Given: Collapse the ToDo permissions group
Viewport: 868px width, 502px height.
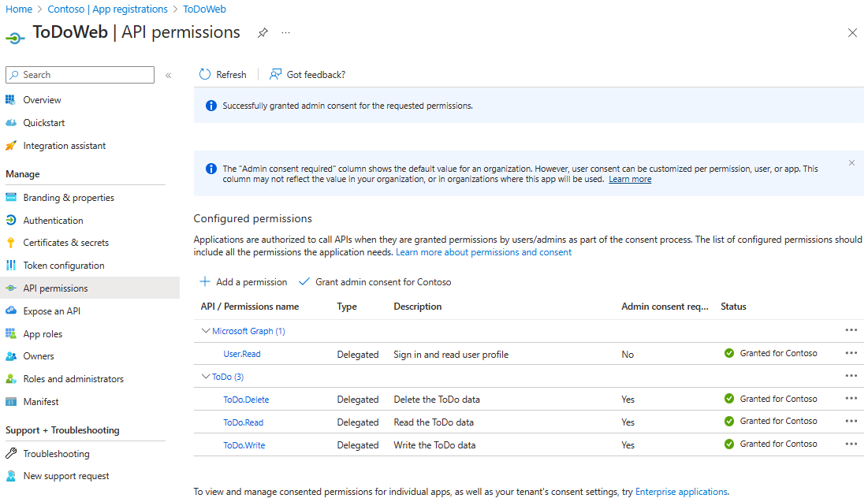Looking at the screenshot, I should [x=206, y=377].
